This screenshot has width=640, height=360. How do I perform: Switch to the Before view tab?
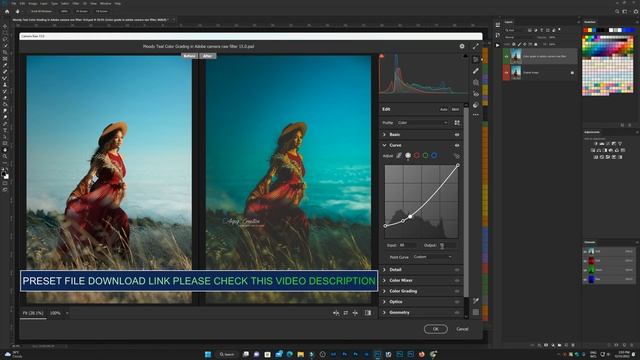(x=189, y=56)
